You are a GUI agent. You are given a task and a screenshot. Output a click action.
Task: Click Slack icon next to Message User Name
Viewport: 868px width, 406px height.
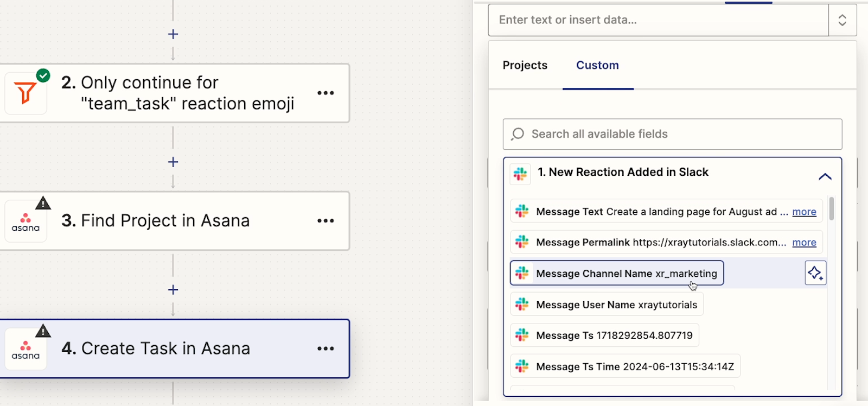point(522,304)
